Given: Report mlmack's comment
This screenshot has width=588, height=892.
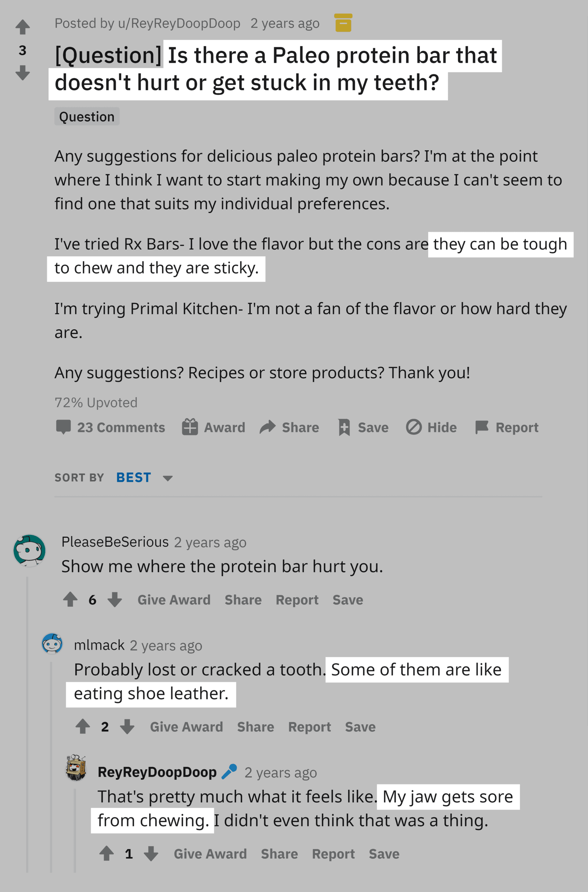Looking at the screenshot, I should point(309,727).
